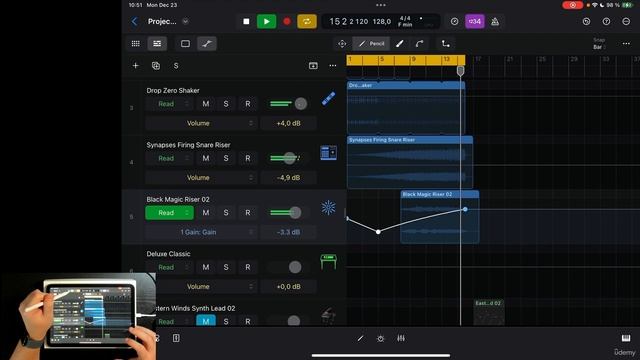Solo the Synapses Firing Snare Riser track
The width and height of the screenshot is (640, 360).
pos(226,158)
